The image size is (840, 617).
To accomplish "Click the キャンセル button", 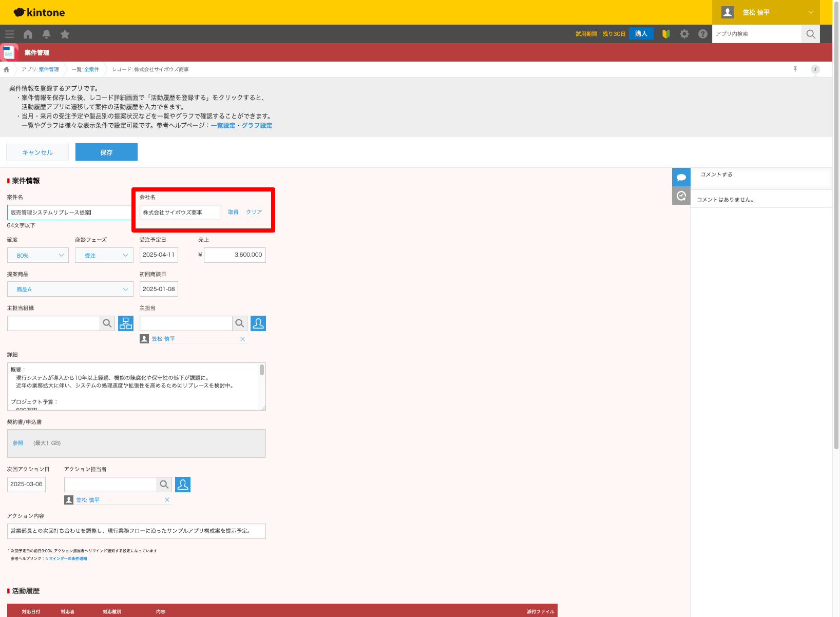I will tap(37, 152).
